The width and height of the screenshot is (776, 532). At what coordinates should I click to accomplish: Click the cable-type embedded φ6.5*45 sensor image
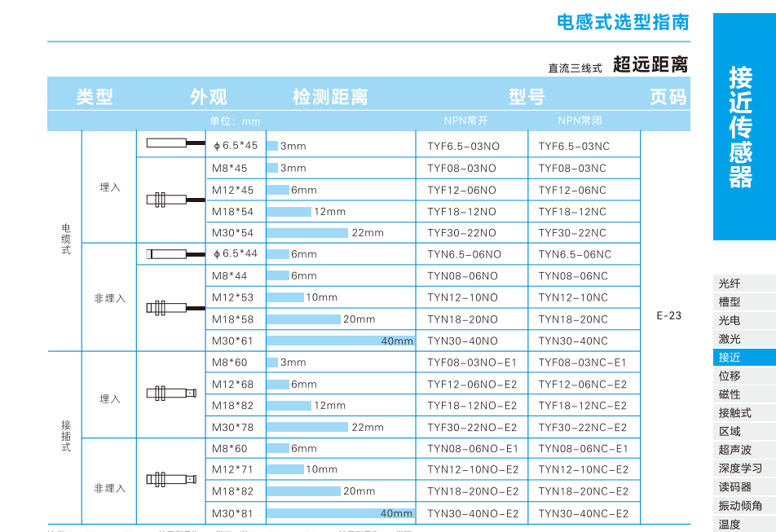pyautogui.click(x=174, y=143)
